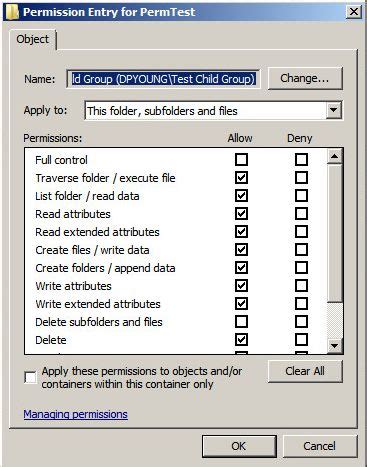Click the folder icon in the title bar
This screenshot has width=367, height=467.
coord(12,12)
